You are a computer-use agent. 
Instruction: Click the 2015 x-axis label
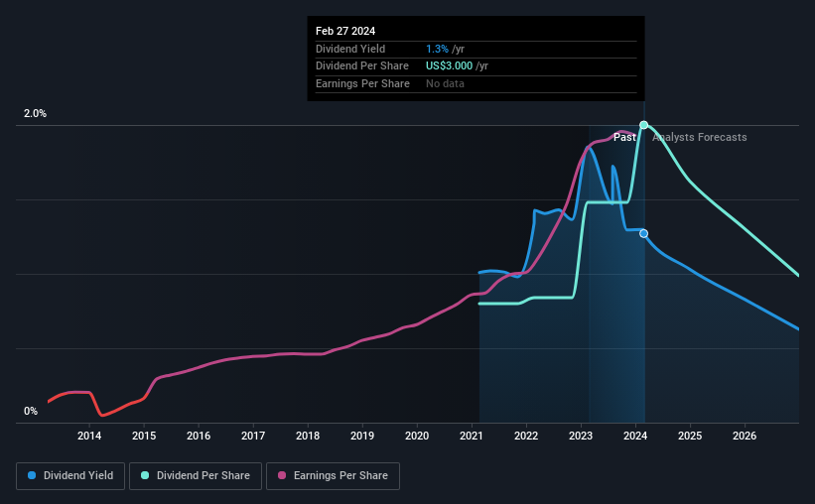[x=144, y=436]
